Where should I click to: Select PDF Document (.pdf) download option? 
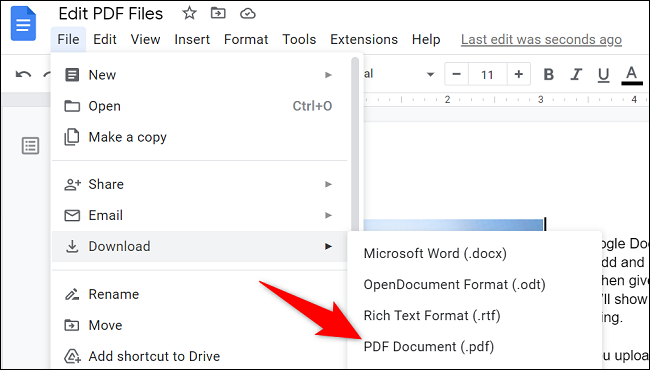pos(429,347)
